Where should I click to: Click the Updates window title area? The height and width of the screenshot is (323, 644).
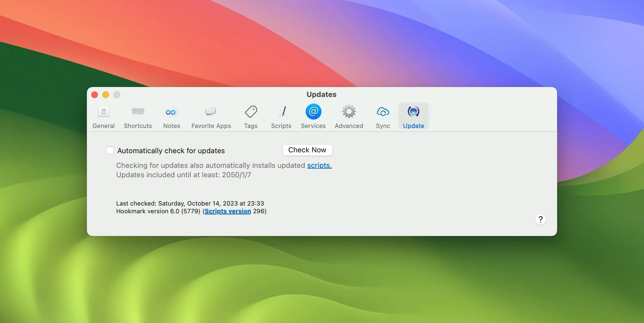(321, 94)
